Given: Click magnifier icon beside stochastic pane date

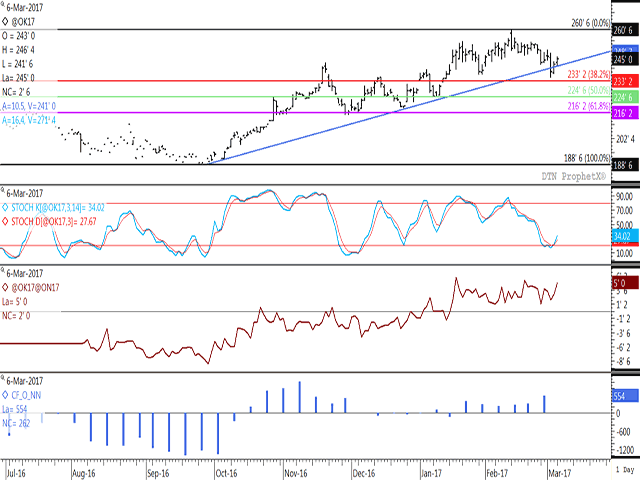Looking at the screenshot, I should [x=2, y=191].
